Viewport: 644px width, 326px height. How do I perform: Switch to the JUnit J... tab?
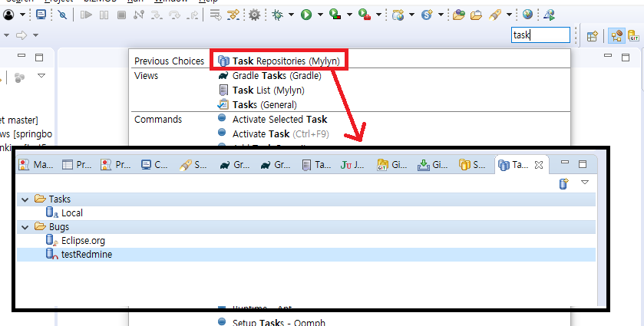352,165
